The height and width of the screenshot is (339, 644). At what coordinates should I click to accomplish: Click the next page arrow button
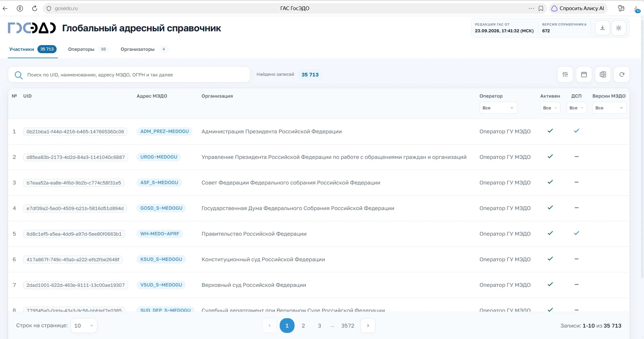pos(368,326)
